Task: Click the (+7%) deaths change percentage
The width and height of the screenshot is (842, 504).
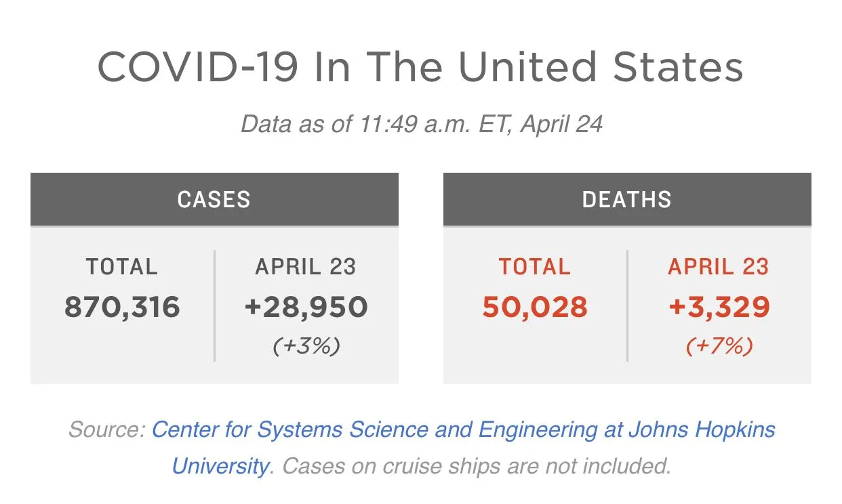Action: coord(719,346)
